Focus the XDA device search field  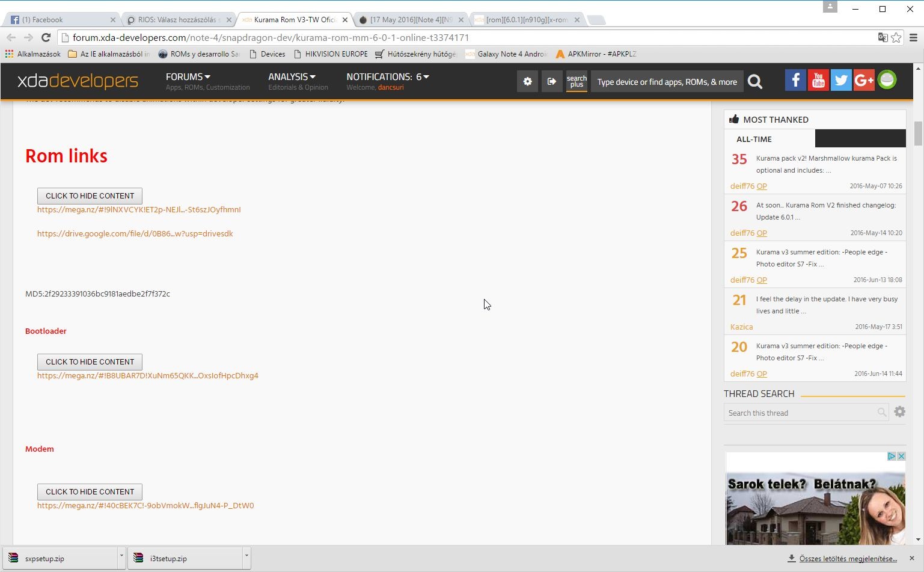pyautogui.click(x=667, y=82)
